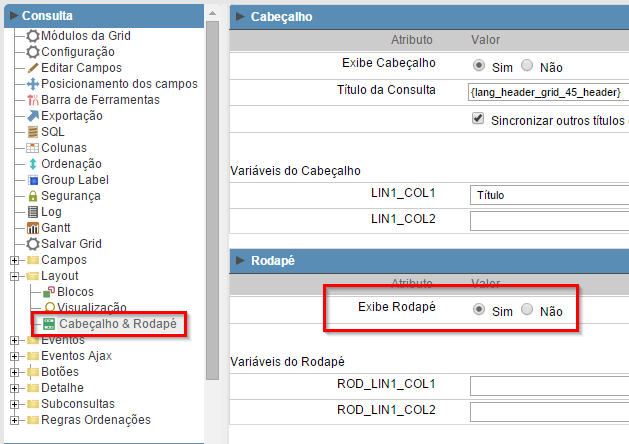Expand the Botões folder

[x=15, y=372]
